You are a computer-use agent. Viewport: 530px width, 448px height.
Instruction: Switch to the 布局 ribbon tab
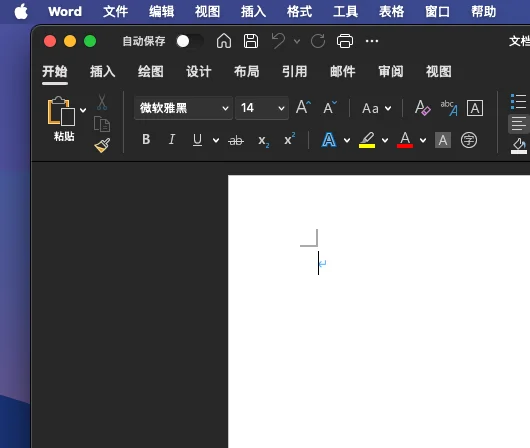pos(246,72)
